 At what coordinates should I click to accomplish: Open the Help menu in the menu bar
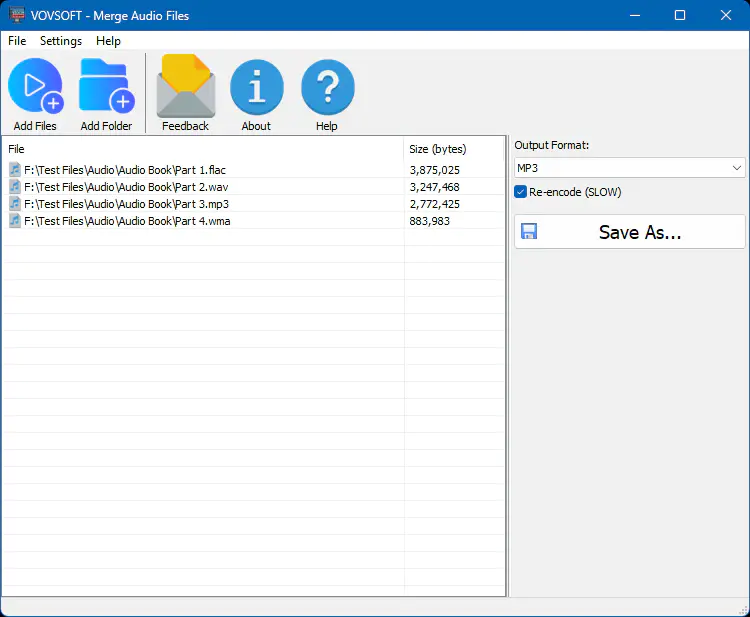pyautogui.click(x=108, y=41)
